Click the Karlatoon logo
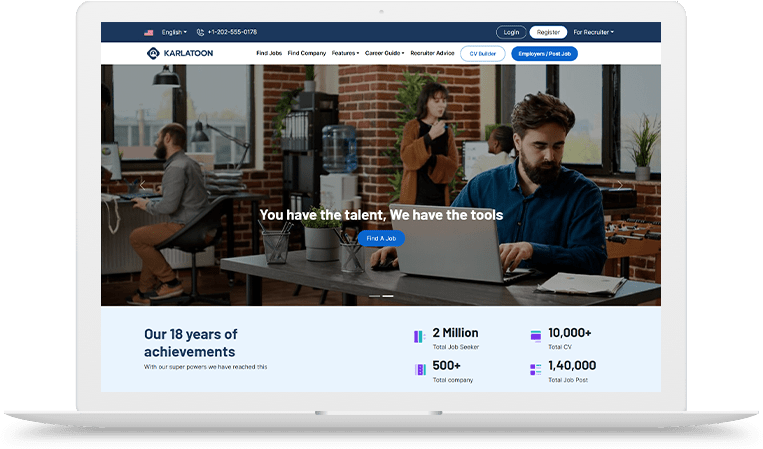Image resolution: width=763 pixels, height=449 pixels. [x=178, y=53]
